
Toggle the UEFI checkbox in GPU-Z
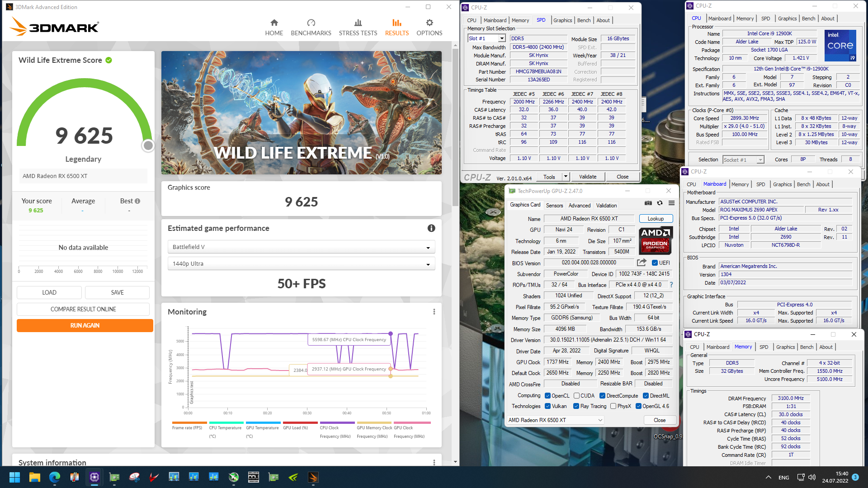coord(655,263)
